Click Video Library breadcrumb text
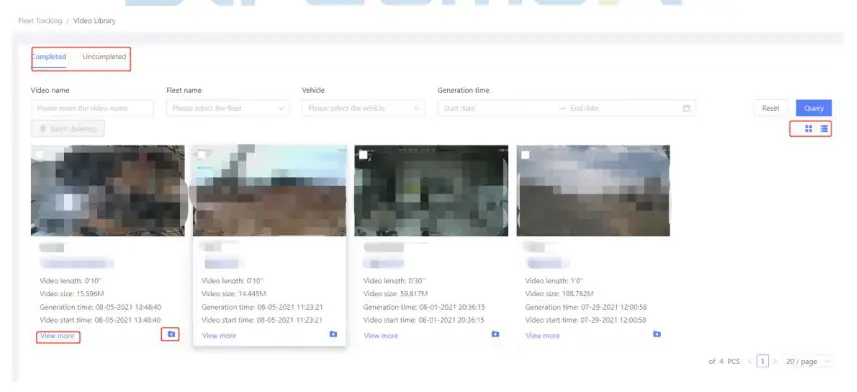 click(x=94, y=21)
